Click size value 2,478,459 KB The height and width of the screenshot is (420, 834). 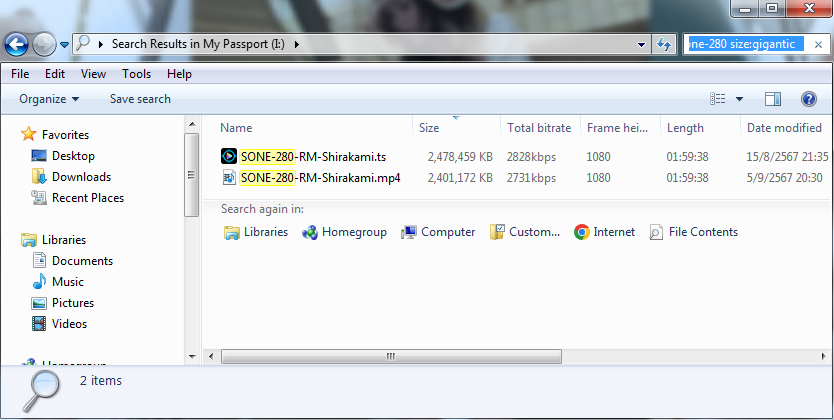(x=460, y=157)
